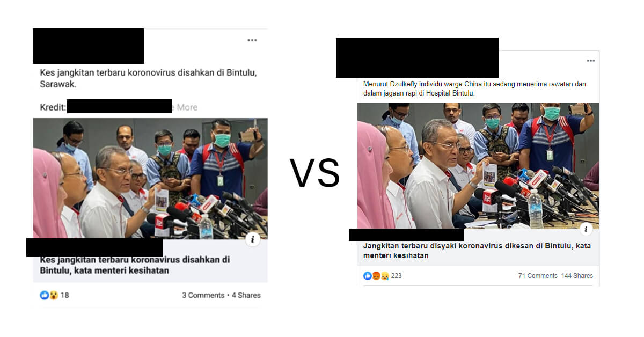Click sad reaction emoji on right post

[x=384, y=276]
